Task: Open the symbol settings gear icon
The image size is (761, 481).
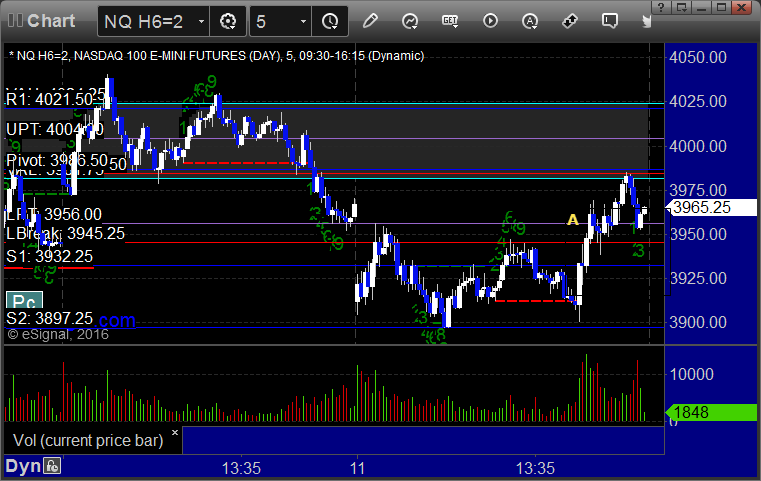Action: (x=228, y=21)
